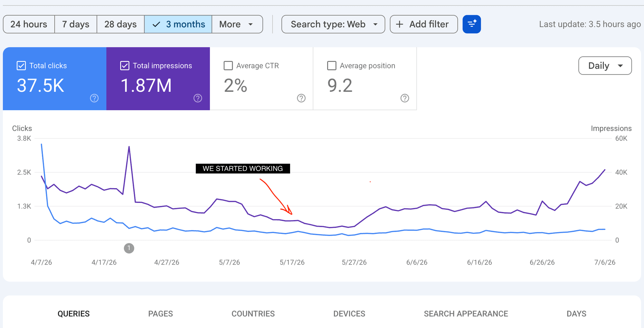Screen dimensions: 644x328
Task: Click the Last update: 3.5 hours ago text
Action: pos(590,24)
